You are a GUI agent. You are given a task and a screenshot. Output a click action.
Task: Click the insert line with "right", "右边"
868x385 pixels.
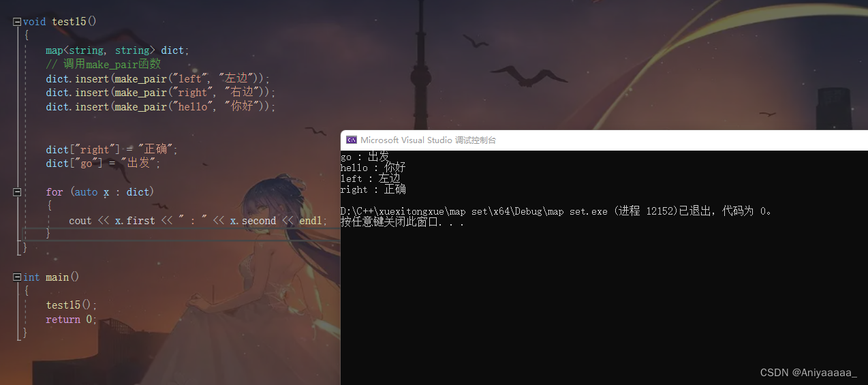[161, 93]
